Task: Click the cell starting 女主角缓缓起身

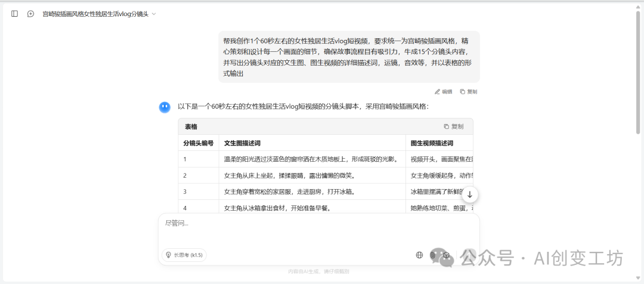Action: pos(439,175)
